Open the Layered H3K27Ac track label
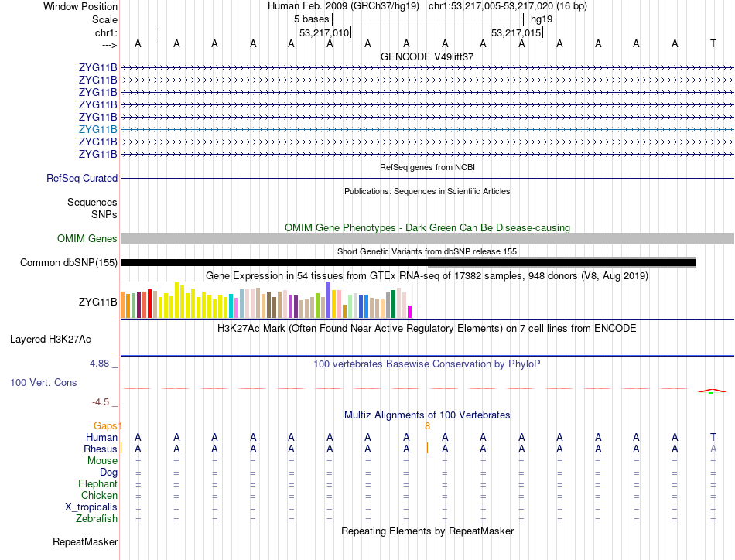 tap(50, 340)
